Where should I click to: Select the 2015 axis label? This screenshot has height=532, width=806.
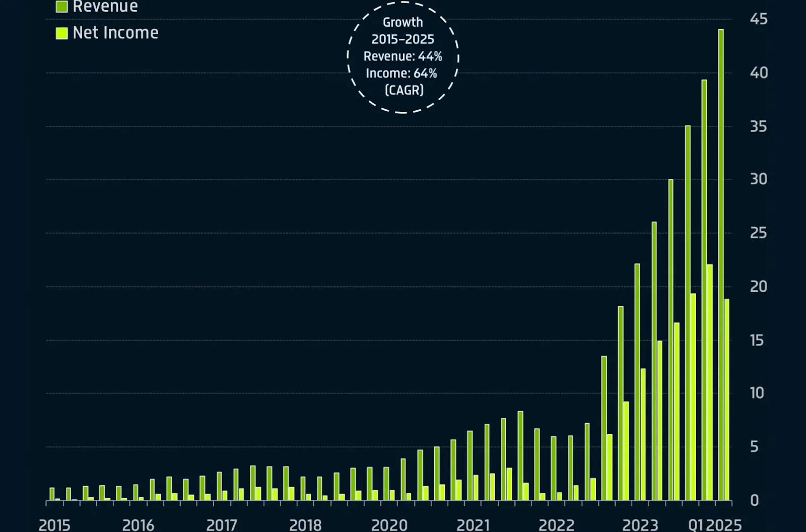tap(55, 524)
